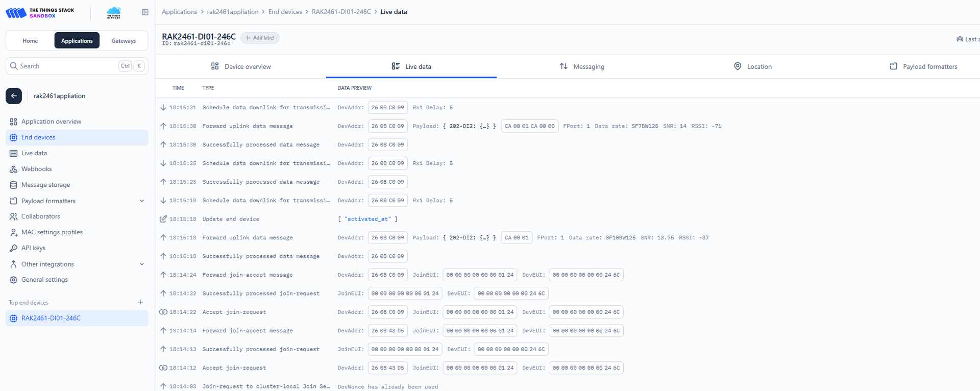Open General settings in the sidebar
Viewport: 980px width, 391px height.
point(44,280)
